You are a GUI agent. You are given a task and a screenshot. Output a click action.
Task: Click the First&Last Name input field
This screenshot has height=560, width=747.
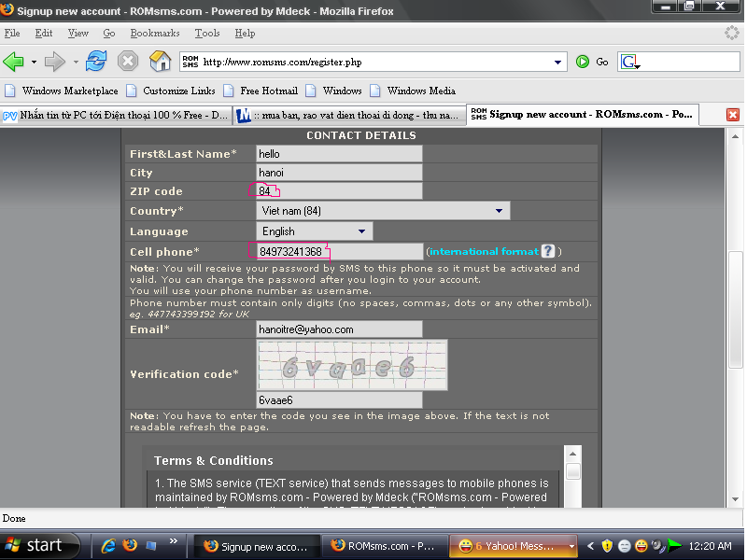[x=339, y=154]
